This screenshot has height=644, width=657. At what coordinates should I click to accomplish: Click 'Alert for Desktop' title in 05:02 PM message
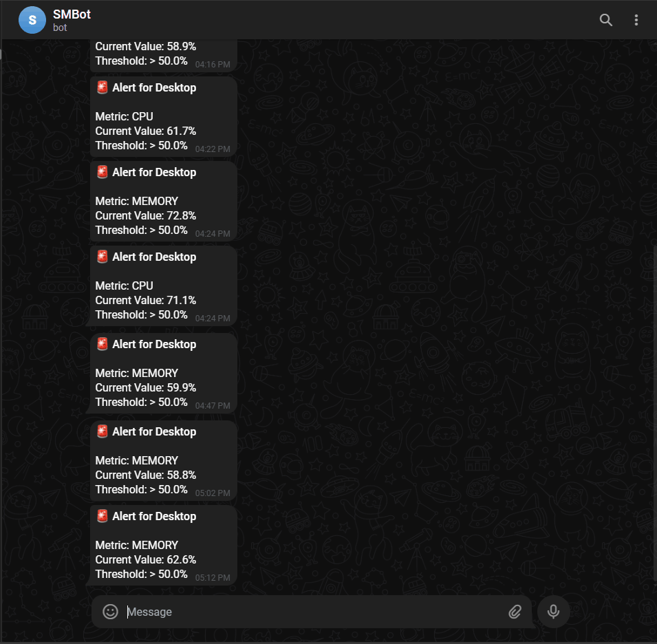pyautogui.click(x=154, y=432)
